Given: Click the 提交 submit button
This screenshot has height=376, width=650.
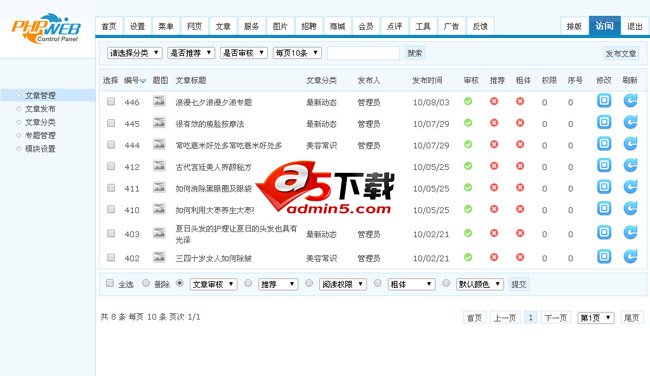Looking at the screenshot, I should (519, 284).
